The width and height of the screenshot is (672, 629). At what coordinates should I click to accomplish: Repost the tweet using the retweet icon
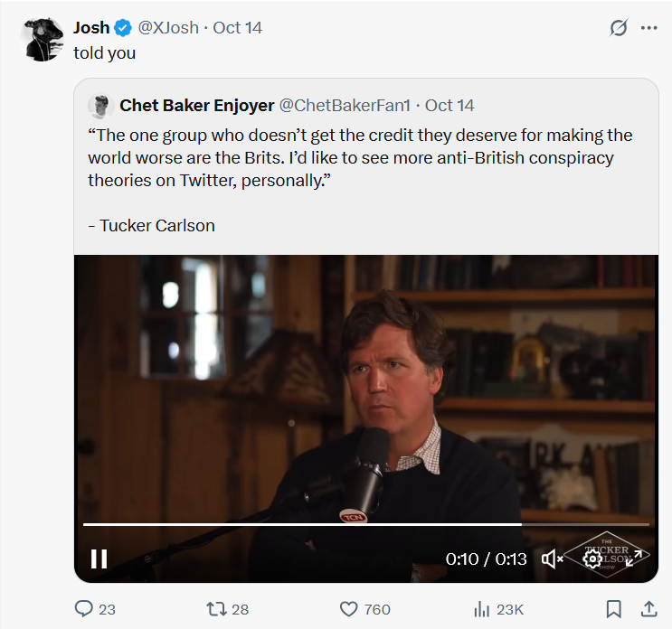click(x=217, y=609)
